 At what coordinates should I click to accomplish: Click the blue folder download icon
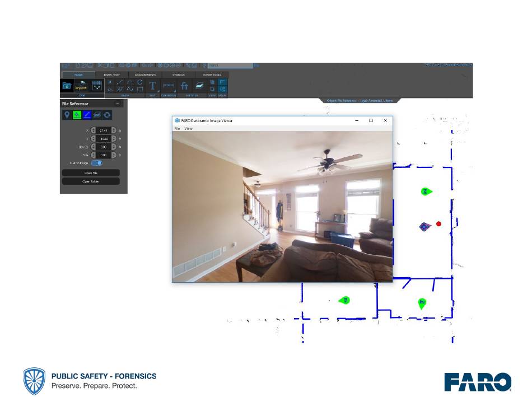point(67,86)
